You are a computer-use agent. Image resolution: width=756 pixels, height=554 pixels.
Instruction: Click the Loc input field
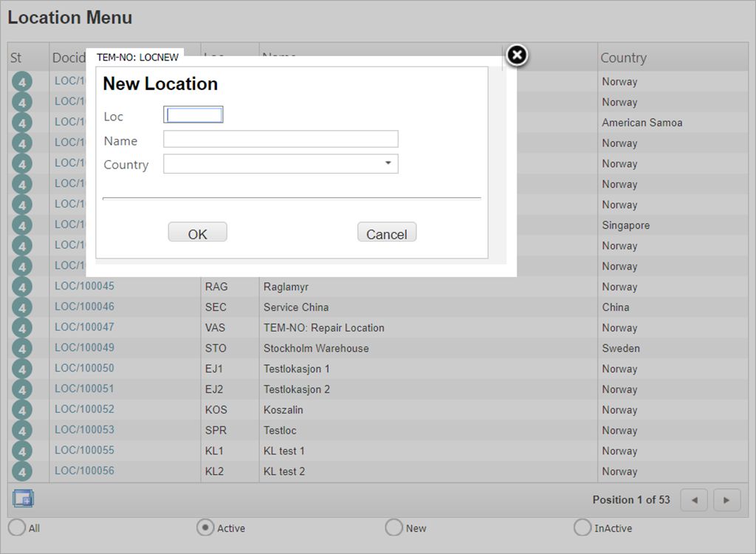[x=193, y=114]
